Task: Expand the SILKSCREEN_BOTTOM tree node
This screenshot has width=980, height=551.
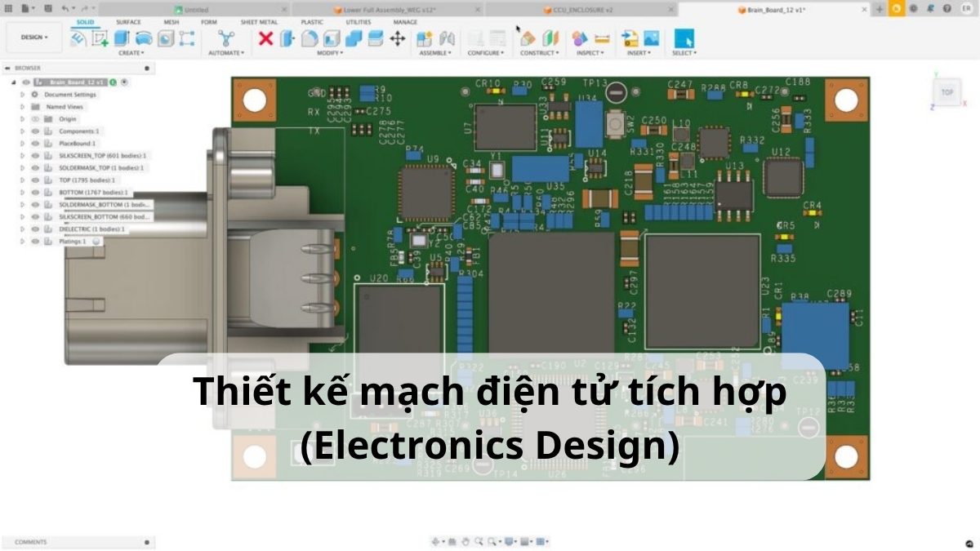Action: pyautogui.click(x=23, y=217)
